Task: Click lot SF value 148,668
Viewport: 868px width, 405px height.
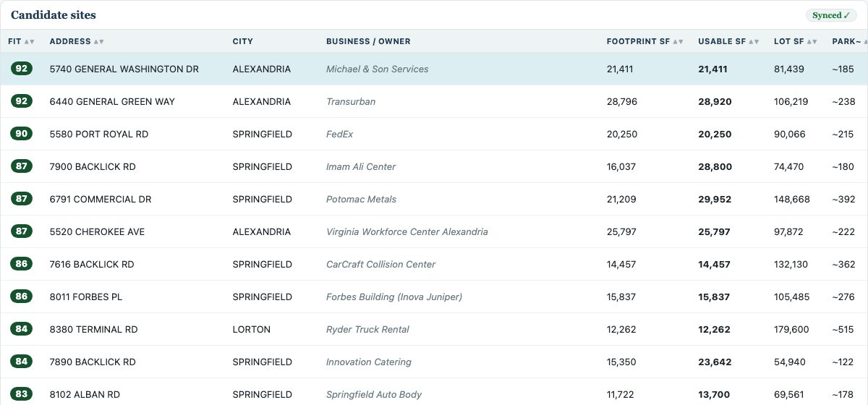Action: [x=792, y=200]
